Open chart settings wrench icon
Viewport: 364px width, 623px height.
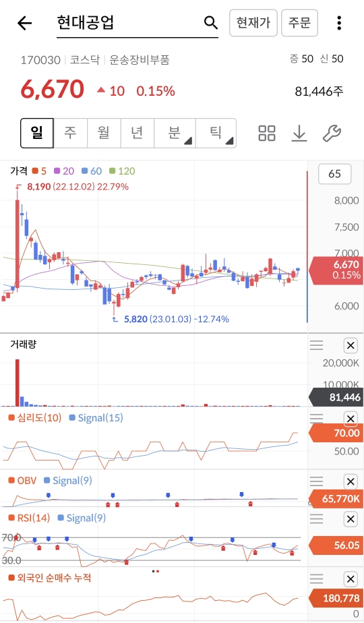(x=332, y=133)
